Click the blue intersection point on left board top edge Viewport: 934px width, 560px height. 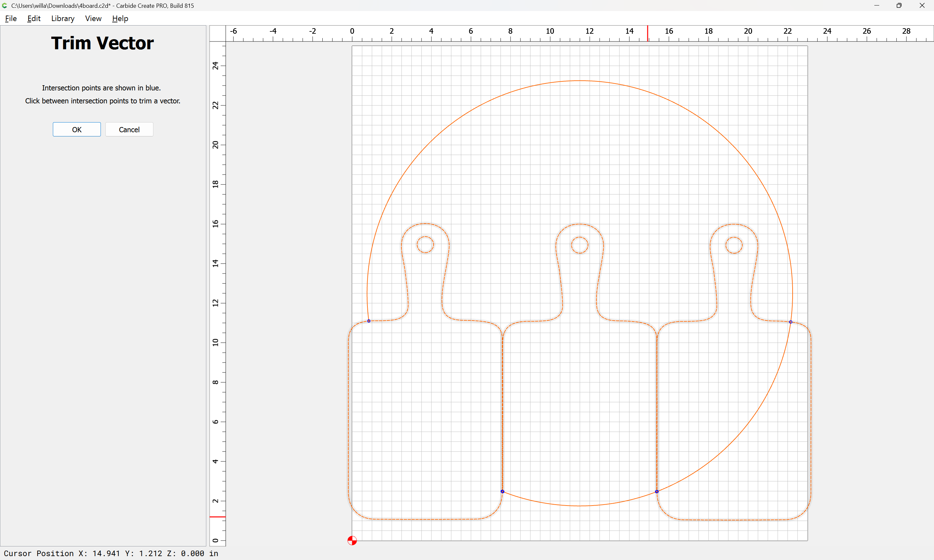point(369,321)
